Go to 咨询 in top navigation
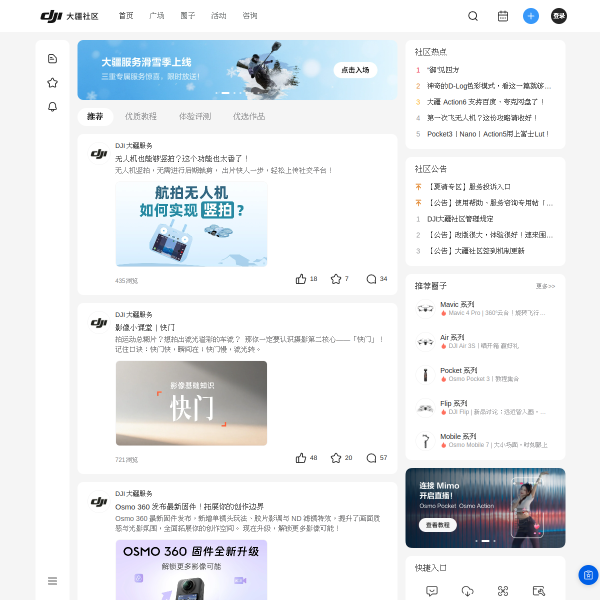 (x=249, y=16)
